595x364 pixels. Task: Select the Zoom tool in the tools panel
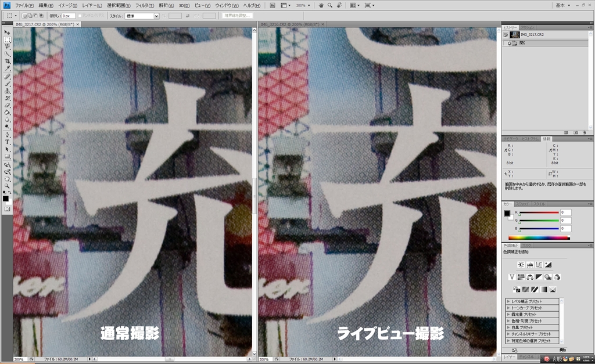pyautogui.click(x=7, y=186)
